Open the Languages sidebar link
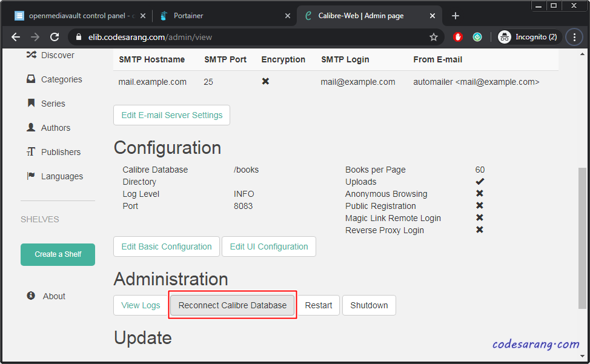This screenshot has height=364, width=590. click(62, 176)
